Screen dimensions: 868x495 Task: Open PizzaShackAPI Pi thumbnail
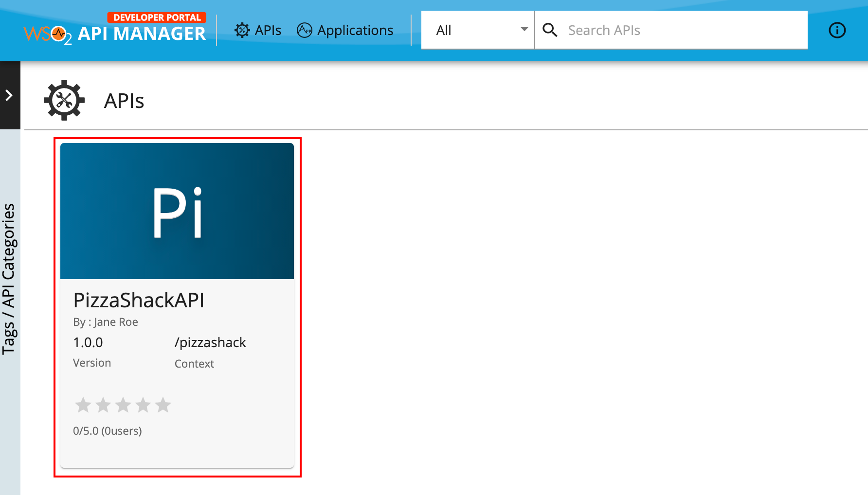(x=177, y=211)
